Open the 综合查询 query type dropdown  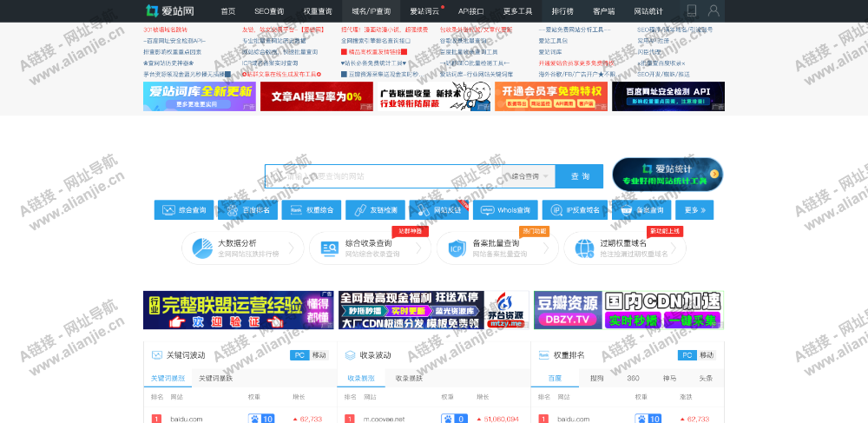click(529, 176)
